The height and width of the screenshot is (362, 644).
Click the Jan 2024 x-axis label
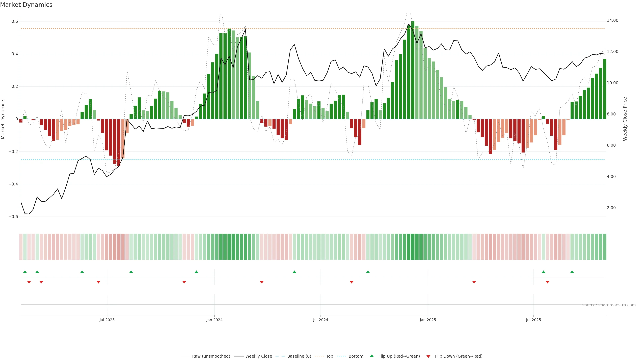pyautogui.click(x=214, y=320)
